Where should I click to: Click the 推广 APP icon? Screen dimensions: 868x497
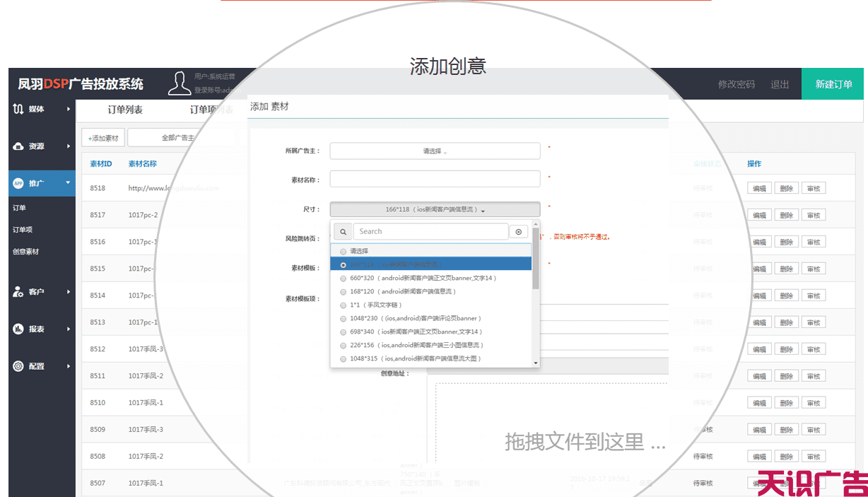pyautogui.click(x=19, y=183)
